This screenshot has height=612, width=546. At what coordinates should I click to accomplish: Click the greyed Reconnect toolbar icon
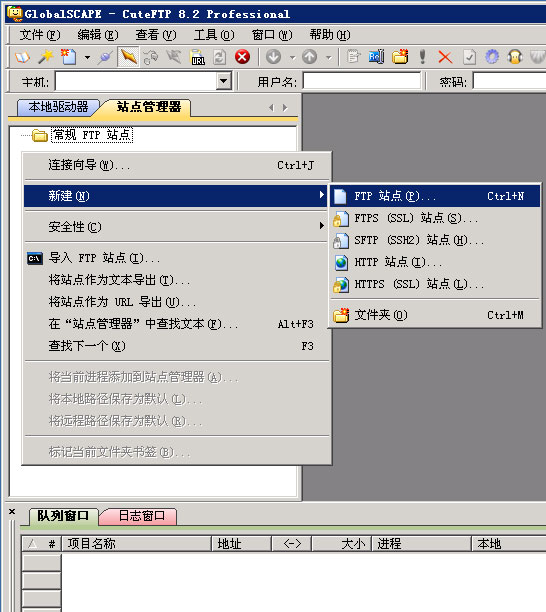point(151,57)
